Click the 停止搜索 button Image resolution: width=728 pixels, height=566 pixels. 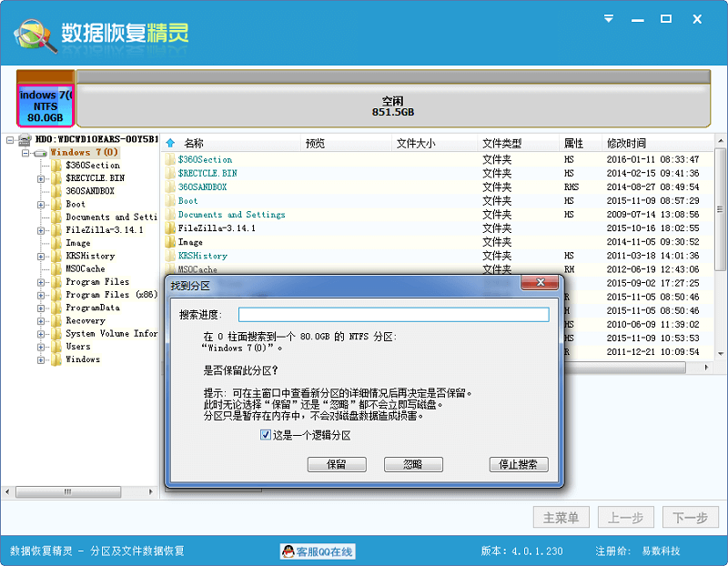[519, 464]
